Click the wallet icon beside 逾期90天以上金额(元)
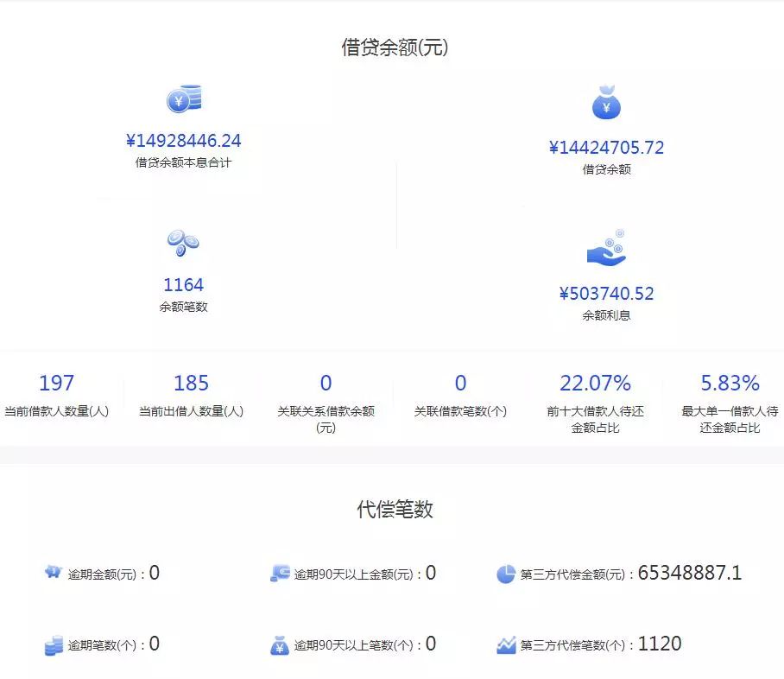 [x=280, y=574]
